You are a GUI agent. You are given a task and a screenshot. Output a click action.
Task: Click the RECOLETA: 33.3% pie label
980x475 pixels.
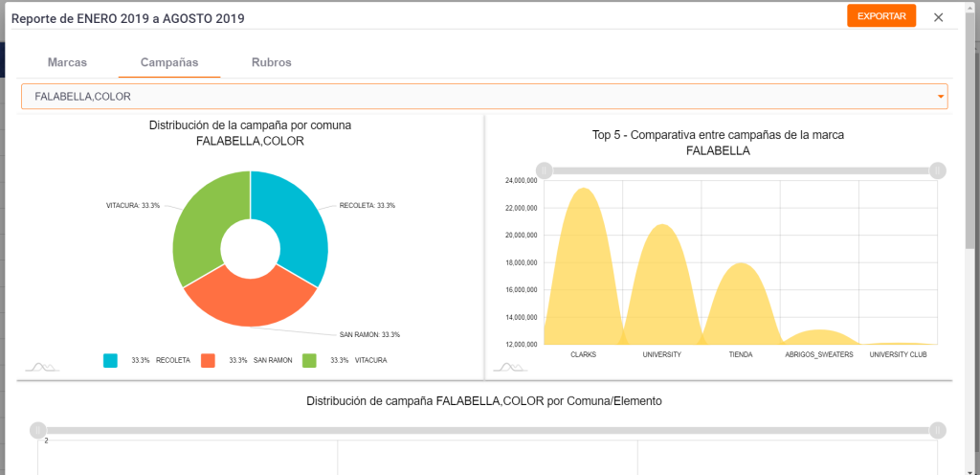(367, 205)
